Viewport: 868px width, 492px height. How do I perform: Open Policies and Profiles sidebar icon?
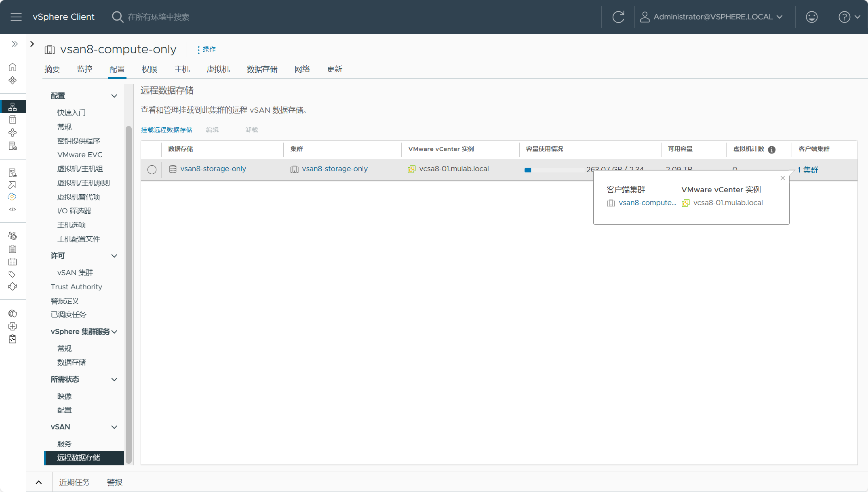(x=13, y=173)
